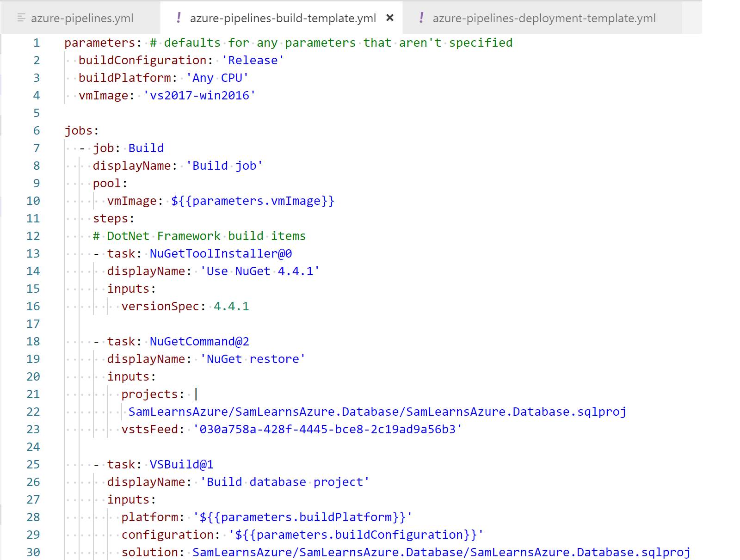The image size is (740, 560).
Task: Close the azure-pipelines-build-template.yml tab
Action: pyautogui.click(x=390, y=18)
